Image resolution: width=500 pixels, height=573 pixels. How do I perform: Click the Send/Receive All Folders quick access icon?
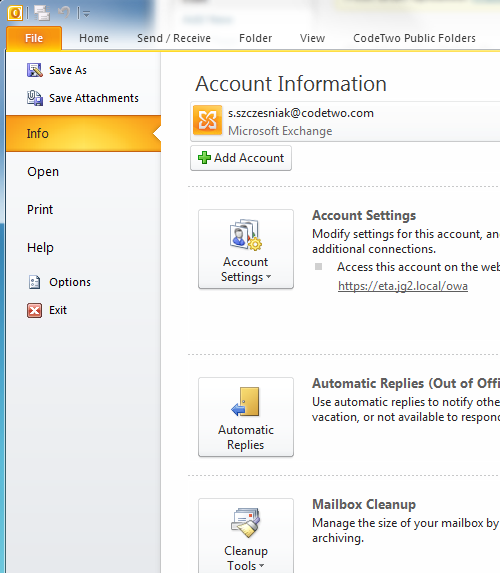coord(42,13)
